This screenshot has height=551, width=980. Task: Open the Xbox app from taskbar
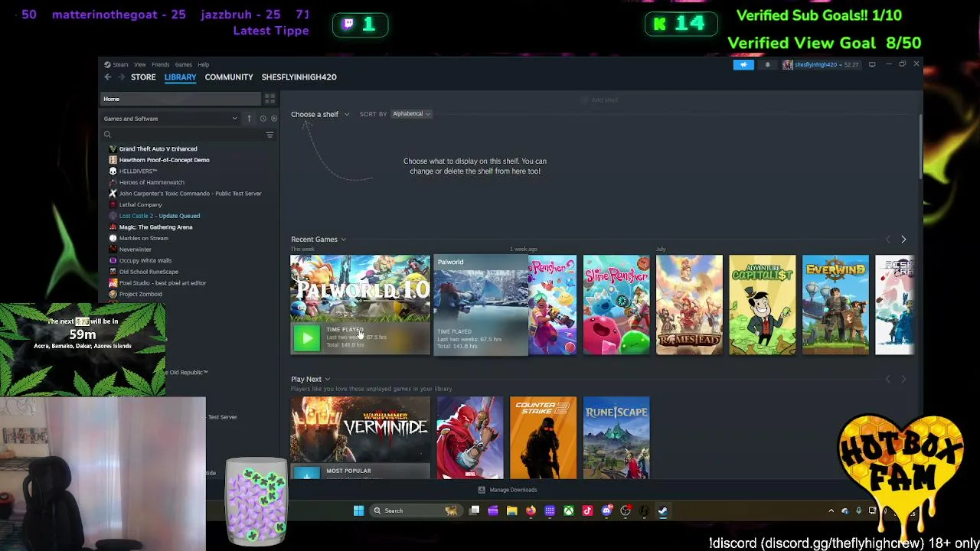coord(569,510)
